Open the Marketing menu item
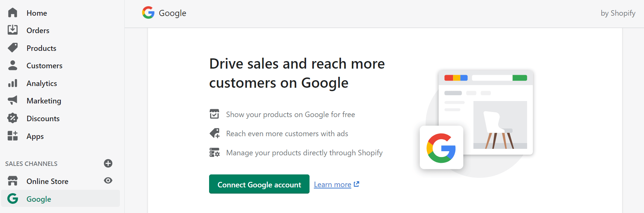 [44, 101]
